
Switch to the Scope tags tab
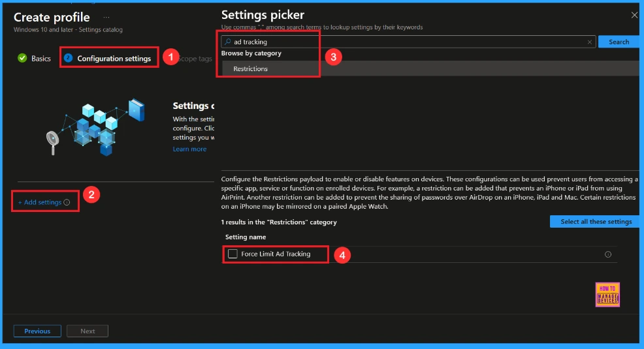click(195, 59)
